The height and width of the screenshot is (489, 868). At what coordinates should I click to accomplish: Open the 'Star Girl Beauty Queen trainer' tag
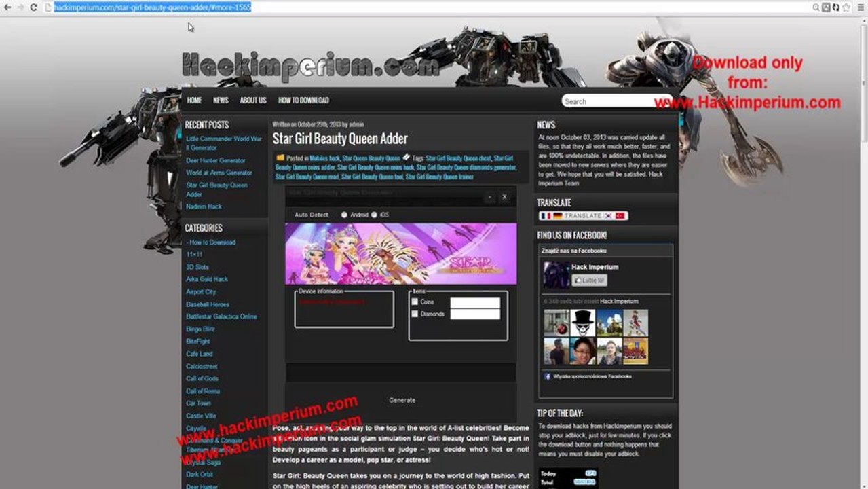click(440, 177)
